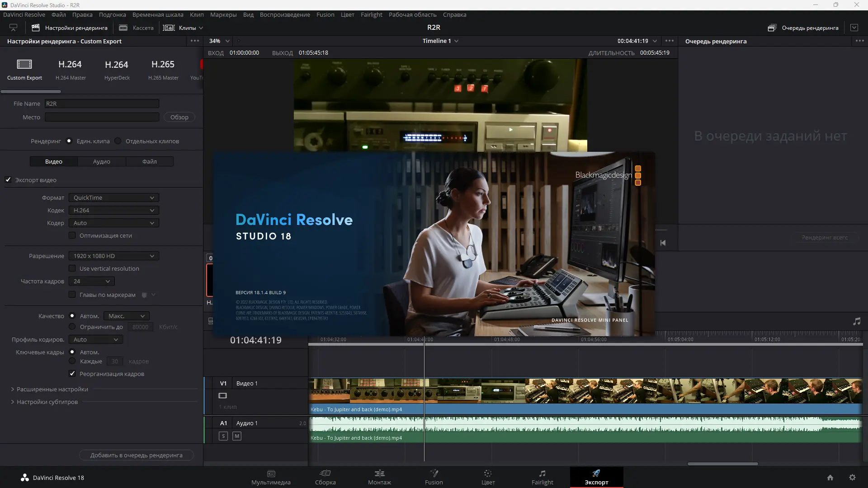Screen dimensions: 868x488
Task: Select the Отдельных клипов radio button
Action: tap(117, 141)
